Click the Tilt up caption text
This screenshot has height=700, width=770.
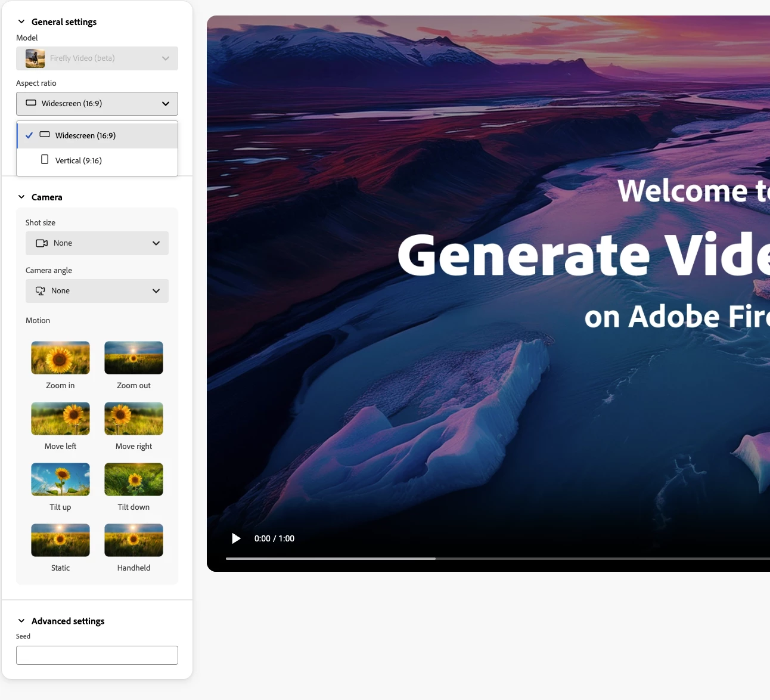[60, 507]
